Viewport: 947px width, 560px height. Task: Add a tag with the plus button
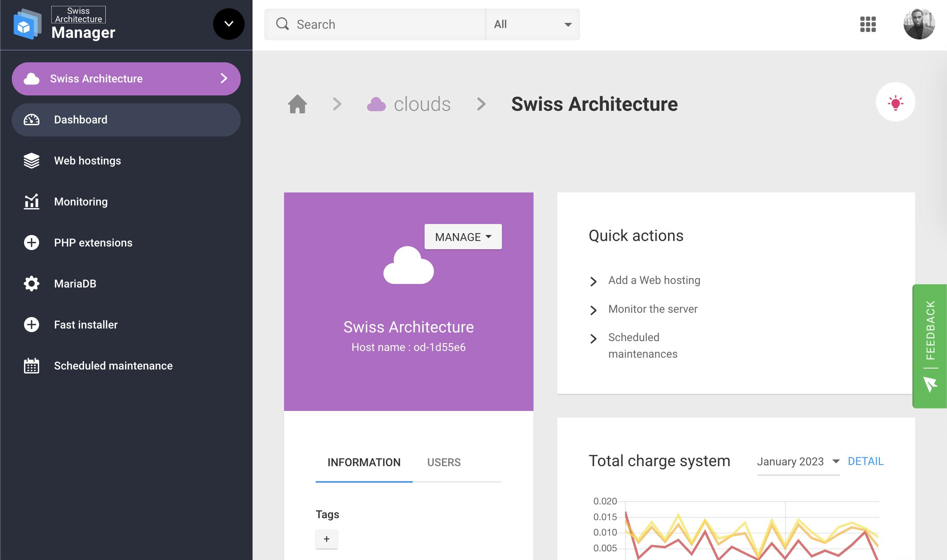pos(326,539)
